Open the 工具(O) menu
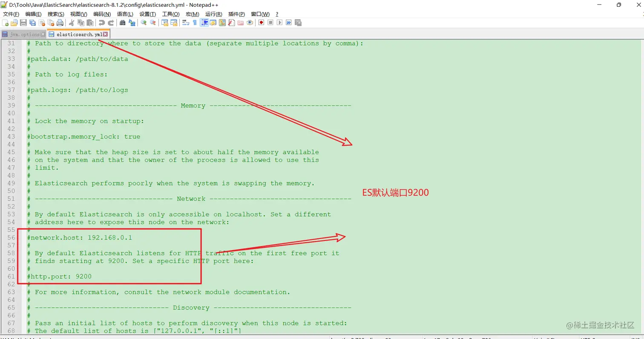Image resolution: width=644 pixels, height=339 pixels. pyautogui.click(x=171, y=14)
